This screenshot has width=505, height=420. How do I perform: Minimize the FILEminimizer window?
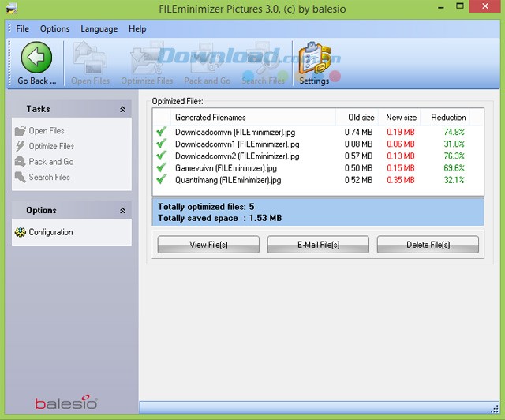pos(441,7)
